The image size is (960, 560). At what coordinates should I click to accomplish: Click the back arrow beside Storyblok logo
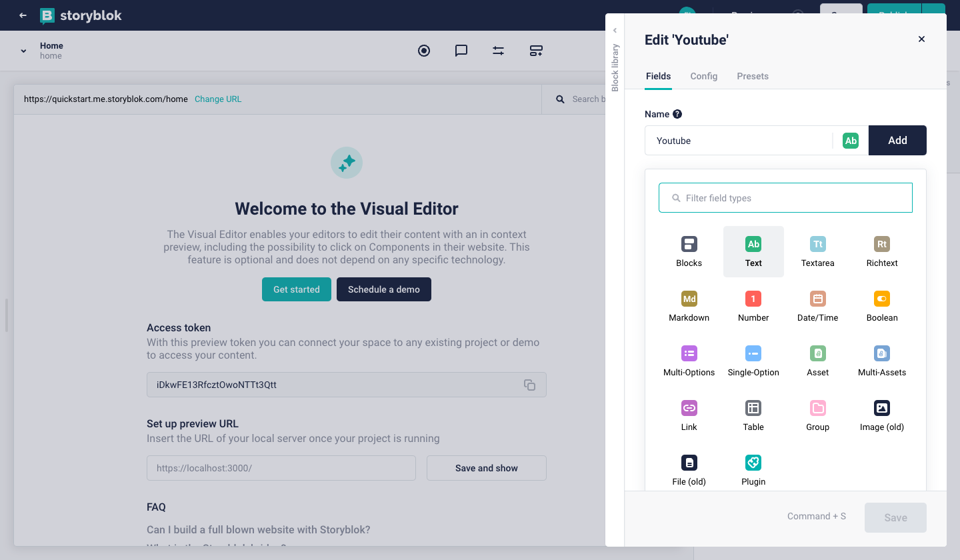(x=23, y=15)
